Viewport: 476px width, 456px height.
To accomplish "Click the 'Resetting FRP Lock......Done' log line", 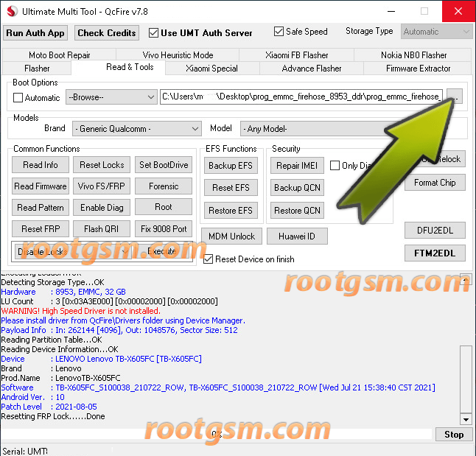I will pos(53,416).
